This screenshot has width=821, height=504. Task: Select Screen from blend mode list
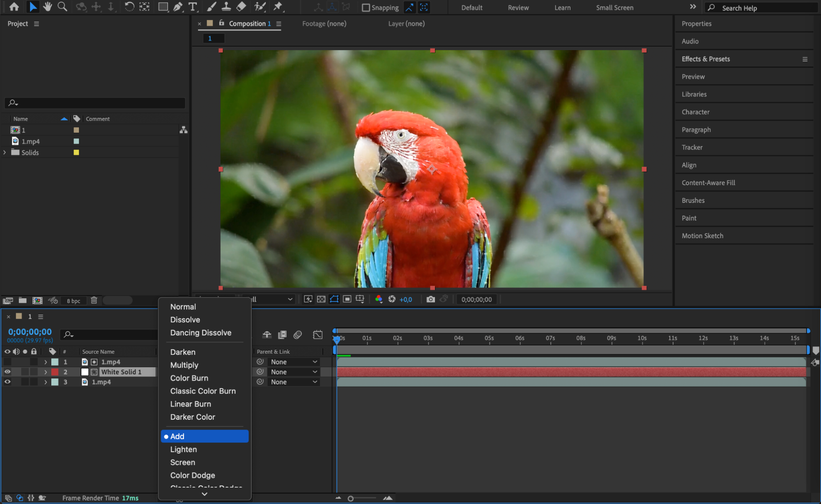182,463
